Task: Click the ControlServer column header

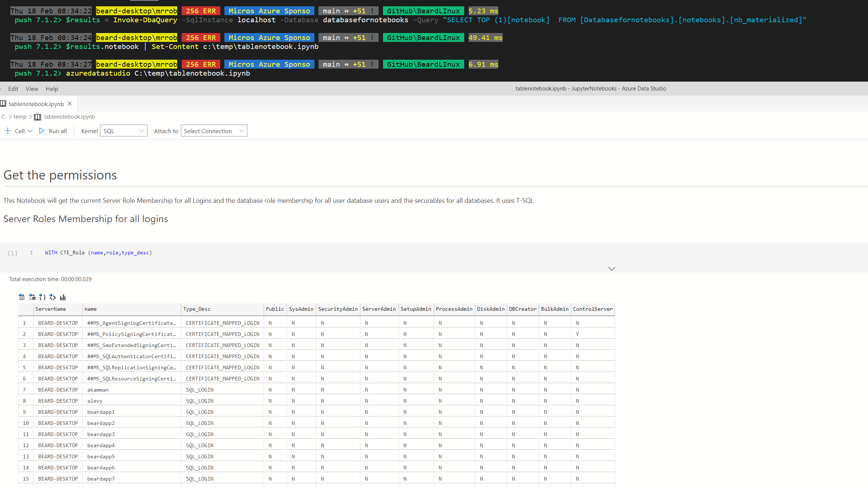Action: (593, 309)
